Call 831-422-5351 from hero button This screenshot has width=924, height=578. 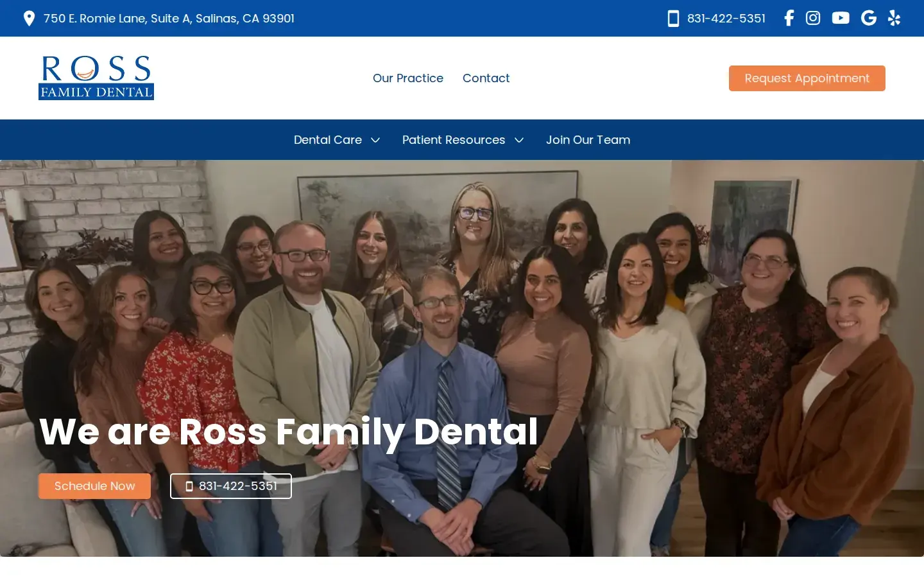click(x=231, y=486)
